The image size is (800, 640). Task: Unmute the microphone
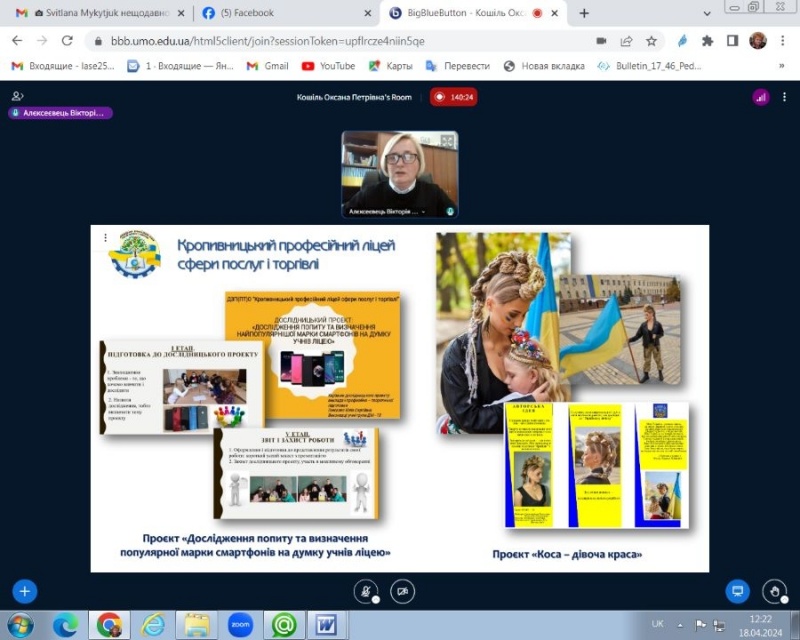368,591
